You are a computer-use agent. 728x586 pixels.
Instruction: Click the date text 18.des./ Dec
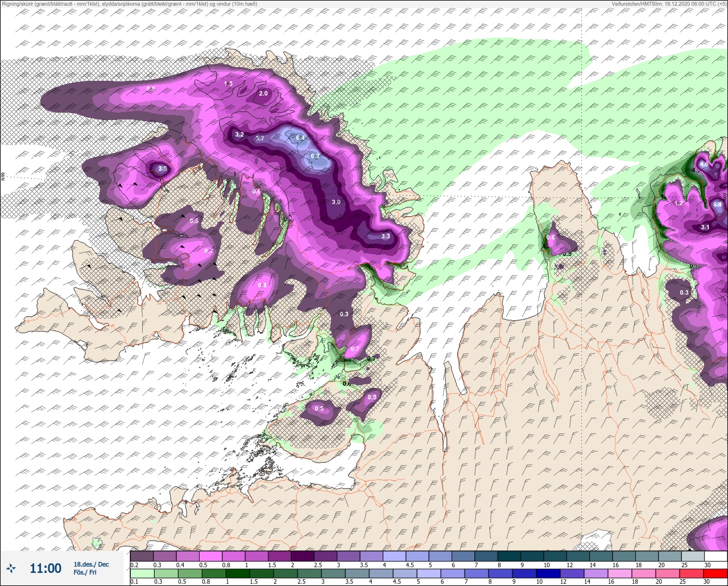click(91, 564)
